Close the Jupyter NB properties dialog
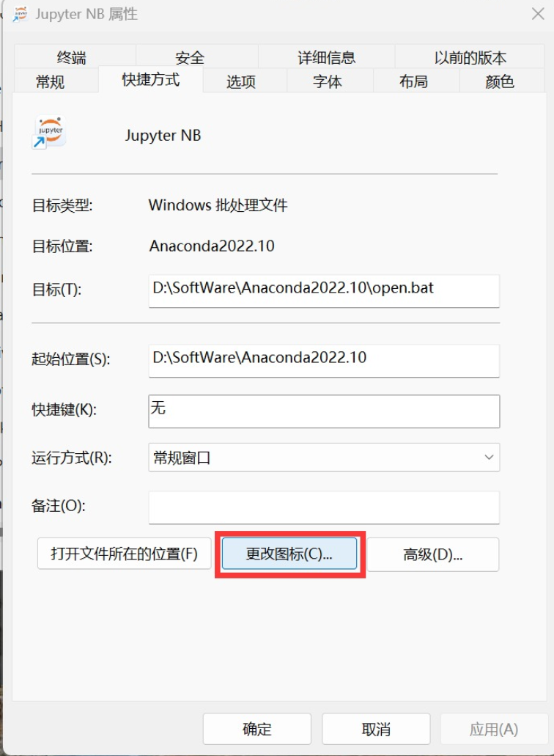This screenshot has height=756, width=554. 538,13
